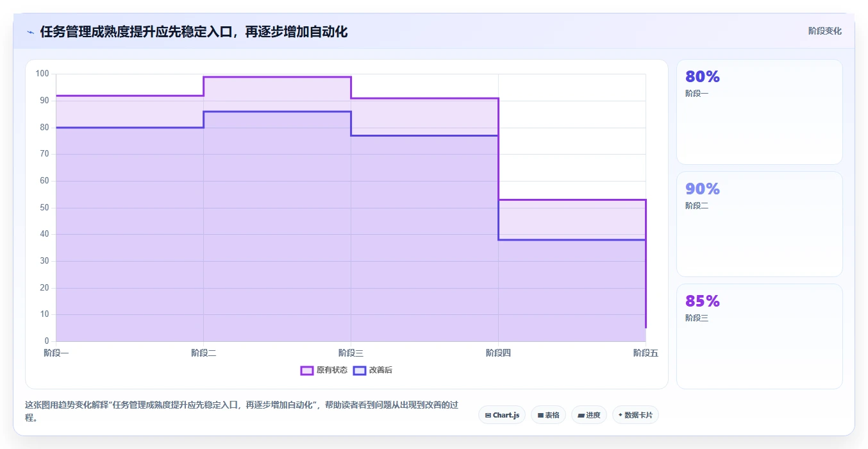Click the icon inside the 进度 chip
Viewport: 868px width, 449px height.
click(x=581, y=416)
